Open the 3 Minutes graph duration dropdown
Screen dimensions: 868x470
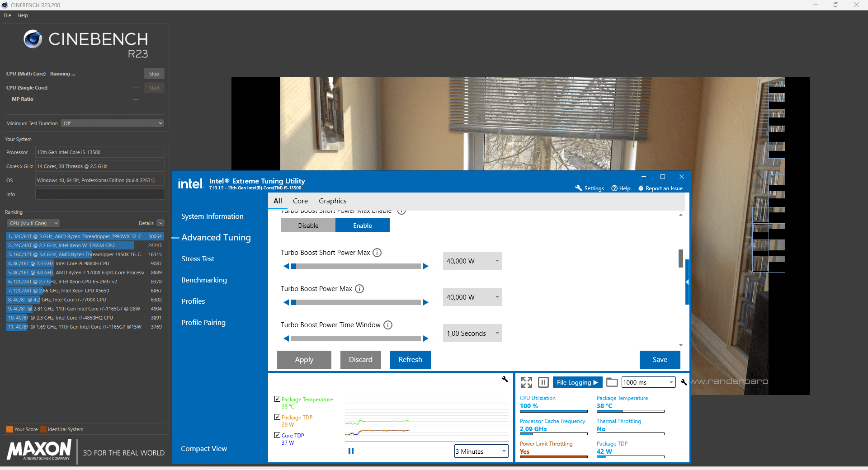(x=481, y=451)
